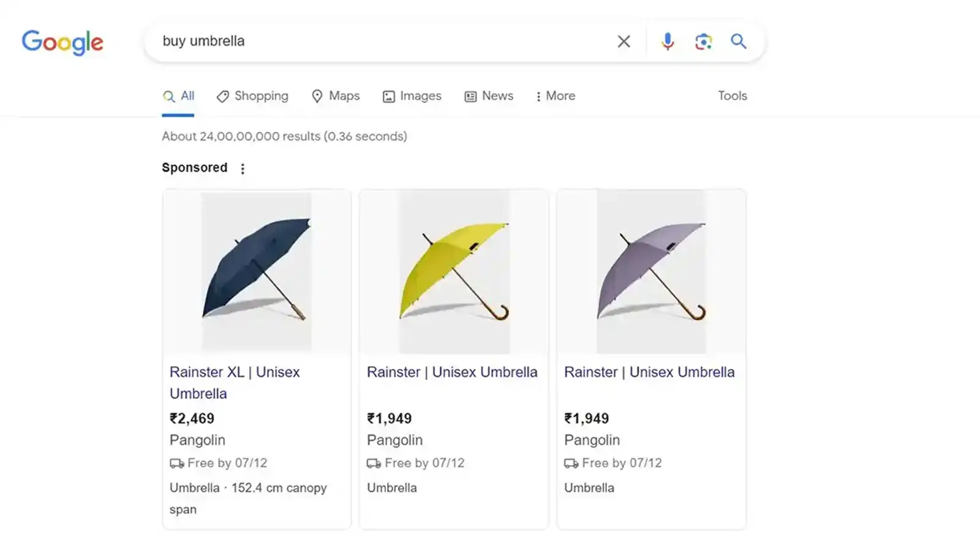This screenshot has width=980, height=543.
Task: Click the Images tab picture icon
Action: point(388,96)
